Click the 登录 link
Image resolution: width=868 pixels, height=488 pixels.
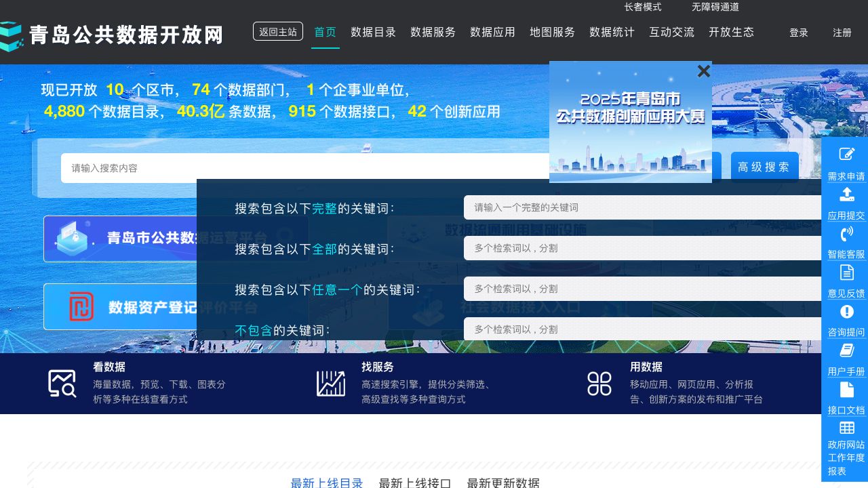(x=799, y=33)
